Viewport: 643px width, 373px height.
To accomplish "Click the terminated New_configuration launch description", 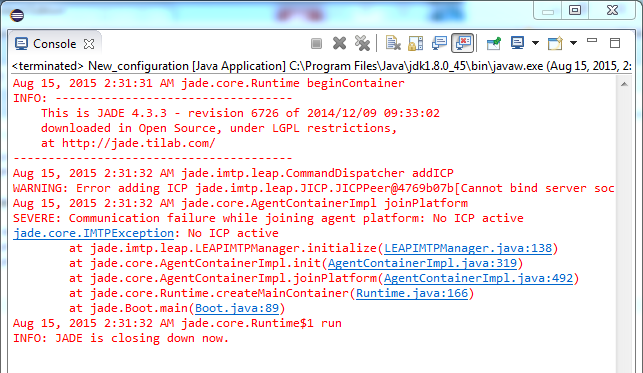I will pyautogui.click(x=322, y=66).
